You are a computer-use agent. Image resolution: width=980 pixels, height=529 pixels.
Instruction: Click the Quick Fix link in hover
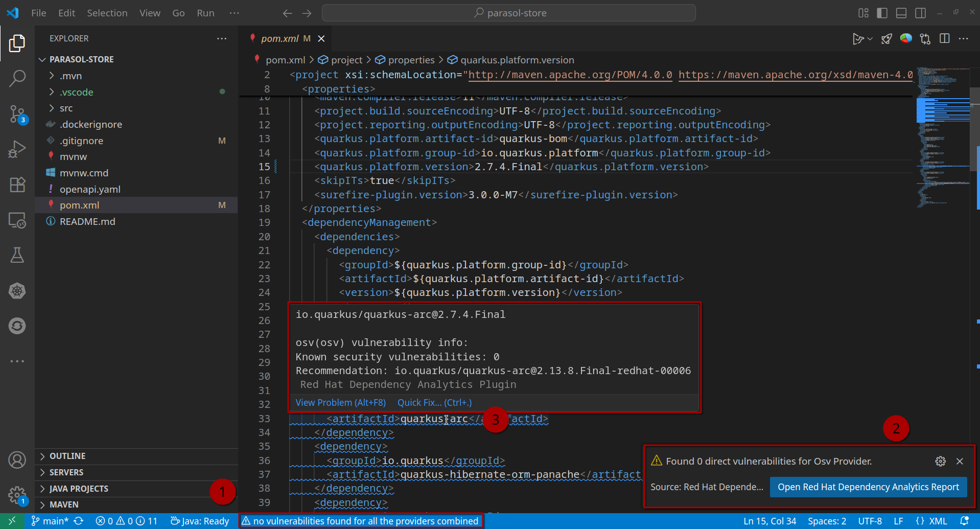coord(434,403)
